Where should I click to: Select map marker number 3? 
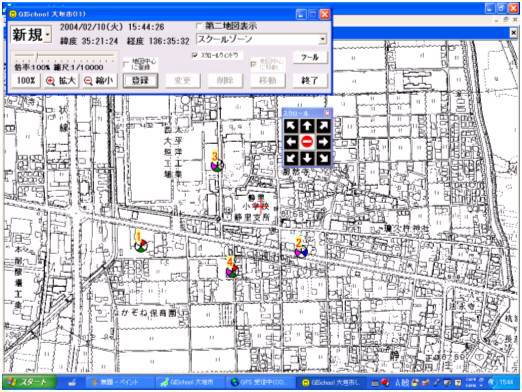216,162
